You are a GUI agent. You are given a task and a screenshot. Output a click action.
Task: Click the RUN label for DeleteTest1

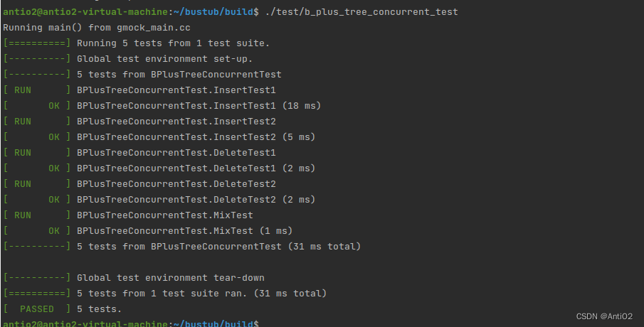click(x=23, y=153)
